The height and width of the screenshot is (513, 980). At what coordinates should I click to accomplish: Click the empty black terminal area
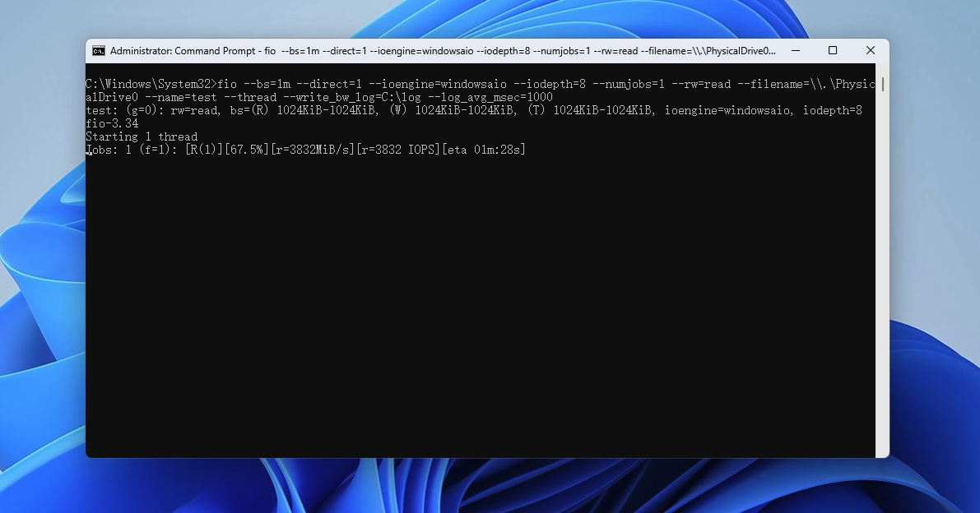click(x=477, y=312)
